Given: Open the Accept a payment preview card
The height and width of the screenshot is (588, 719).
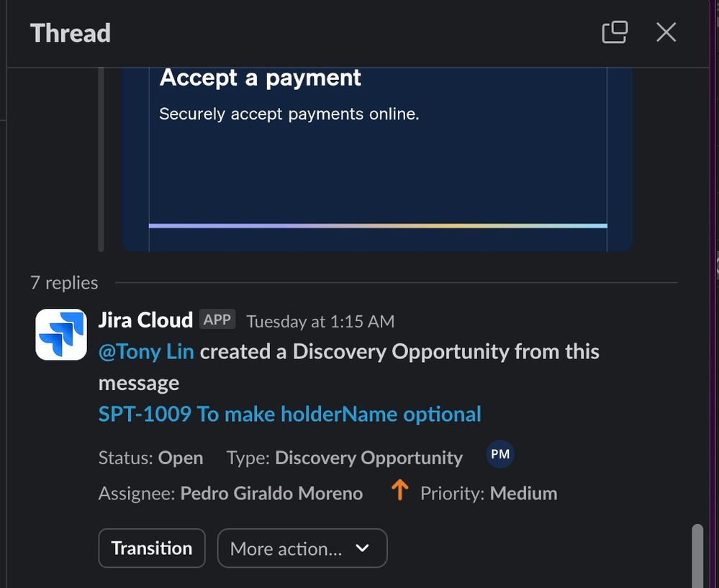Looking at the screenshot, I should pos(377,159).
